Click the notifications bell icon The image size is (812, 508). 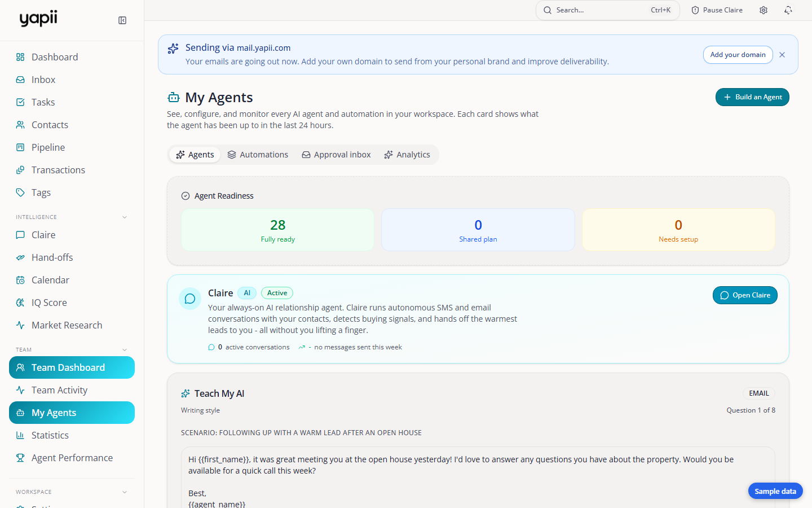788,10
